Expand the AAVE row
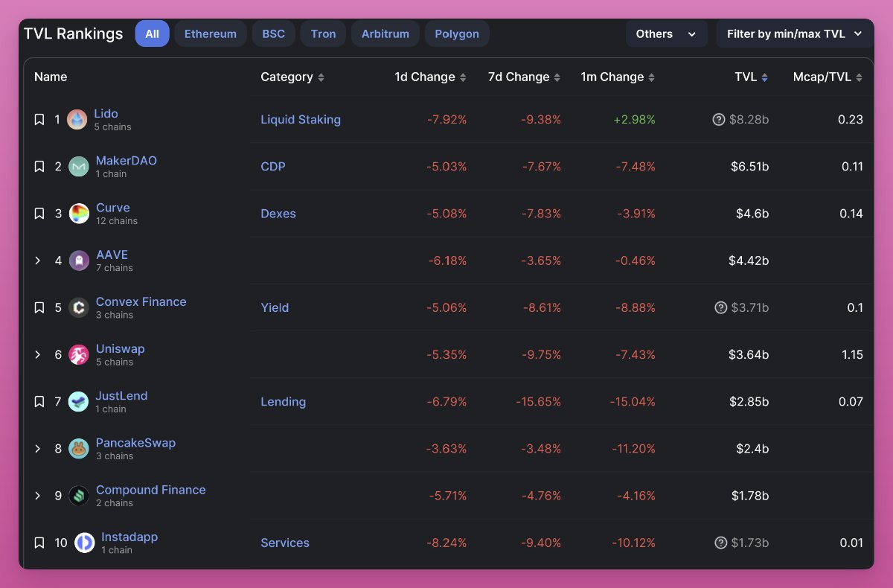 [x=38, y=261]
